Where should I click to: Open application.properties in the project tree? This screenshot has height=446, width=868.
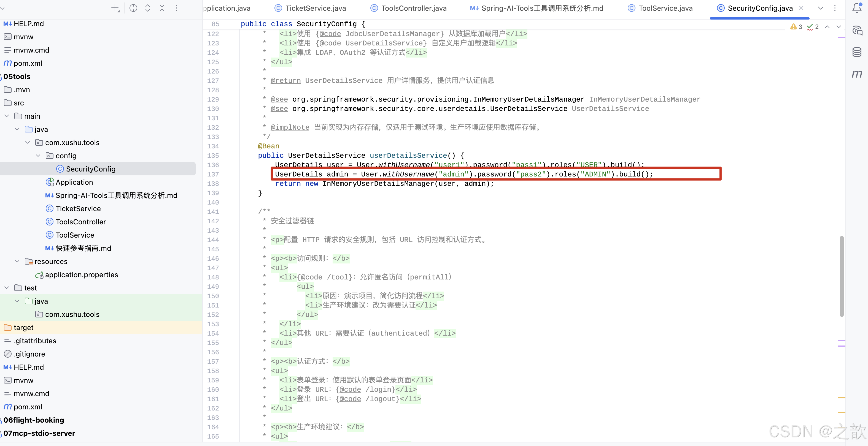click(x=81, y=275)
